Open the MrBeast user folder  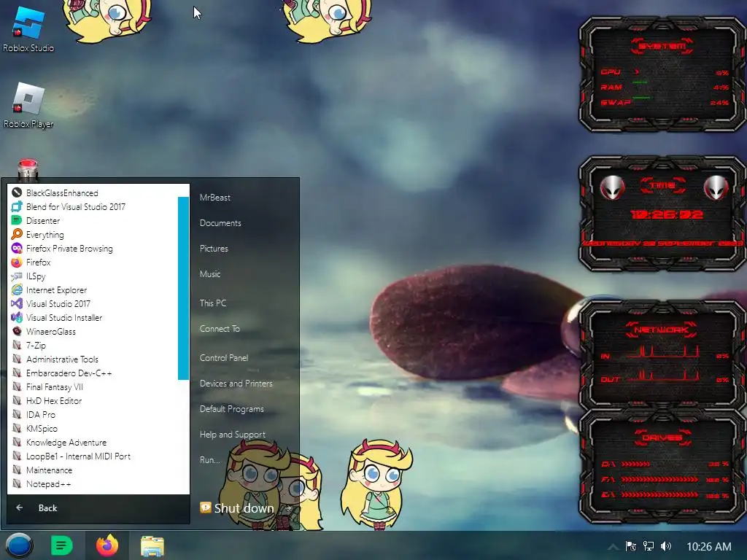215,197
